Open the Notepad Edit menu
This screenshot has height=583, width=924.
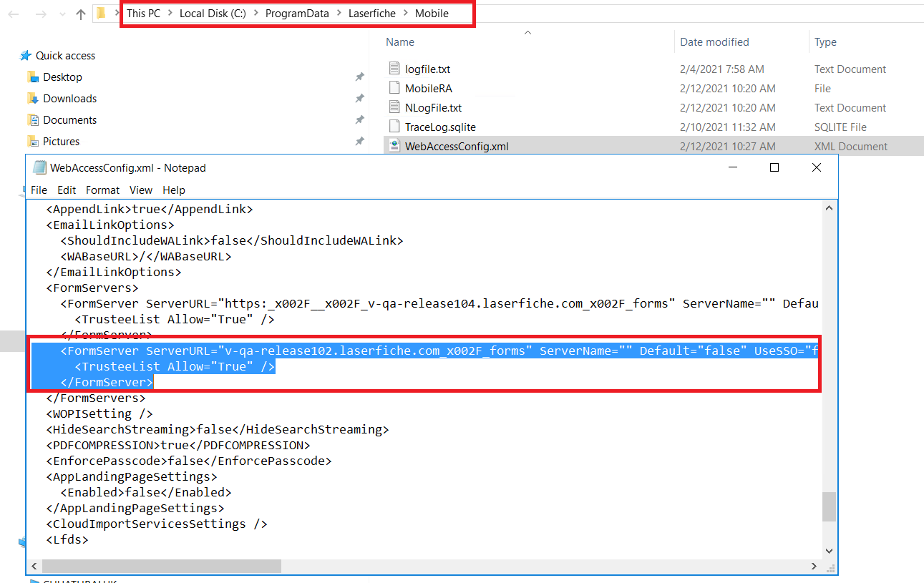tap(67, 190)
